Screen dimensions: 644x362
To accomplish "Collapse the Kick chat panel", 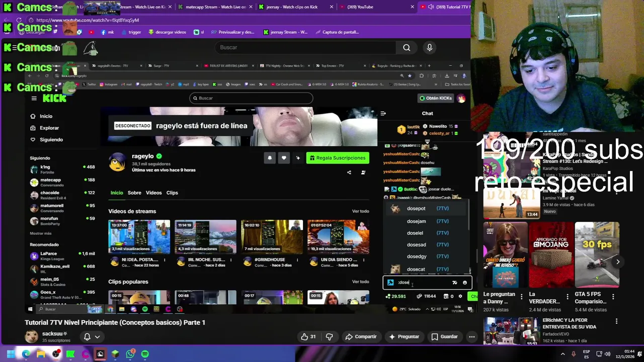I will click(383, 114).
